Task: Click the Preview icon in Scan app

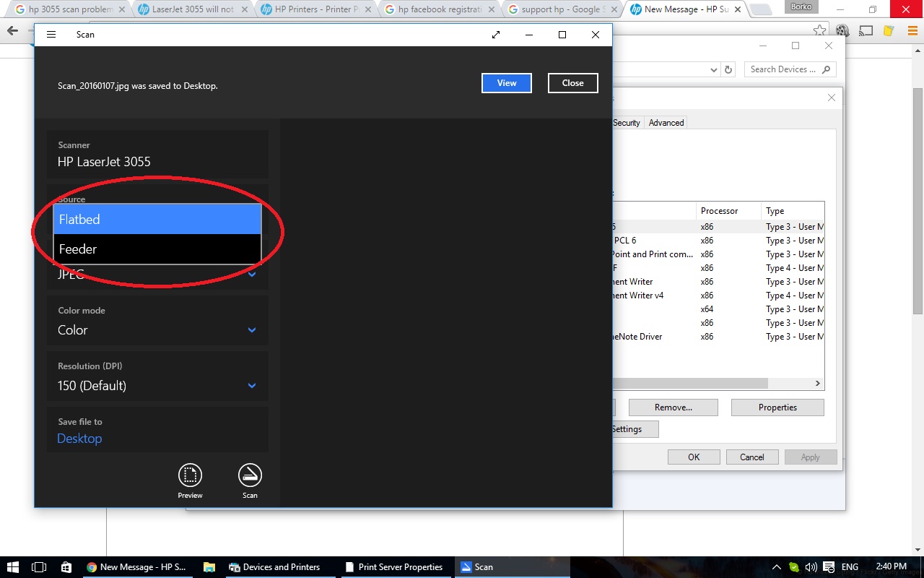Action: (x=190, y=475)
